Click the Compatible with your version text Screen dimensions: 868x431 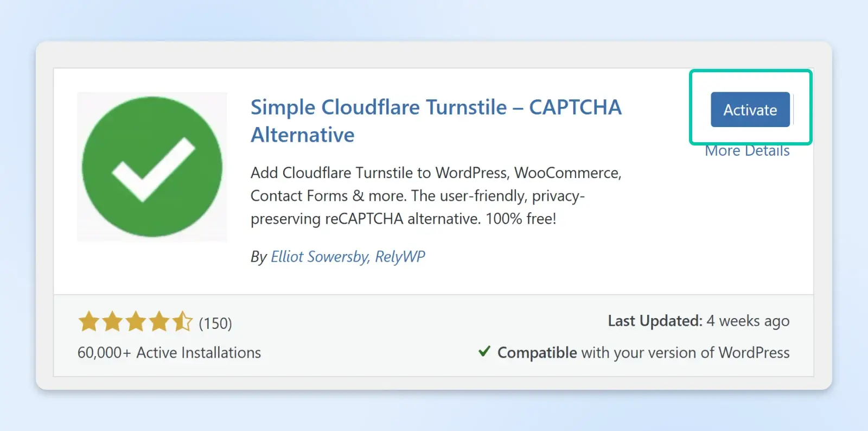(643, 353)
